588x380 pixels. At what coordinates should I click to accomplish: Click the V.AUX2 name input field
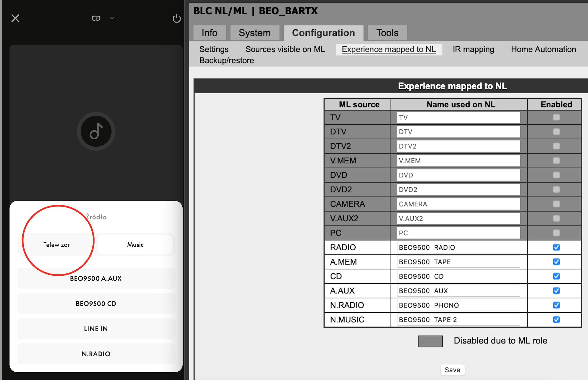459,218
